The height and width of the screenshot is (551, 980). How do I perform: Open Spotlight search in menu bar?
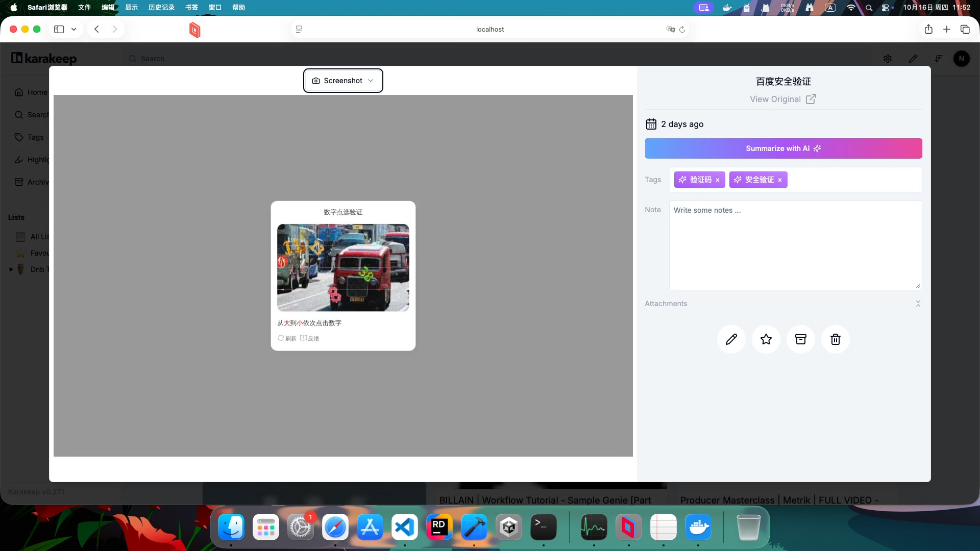[869, 8]
